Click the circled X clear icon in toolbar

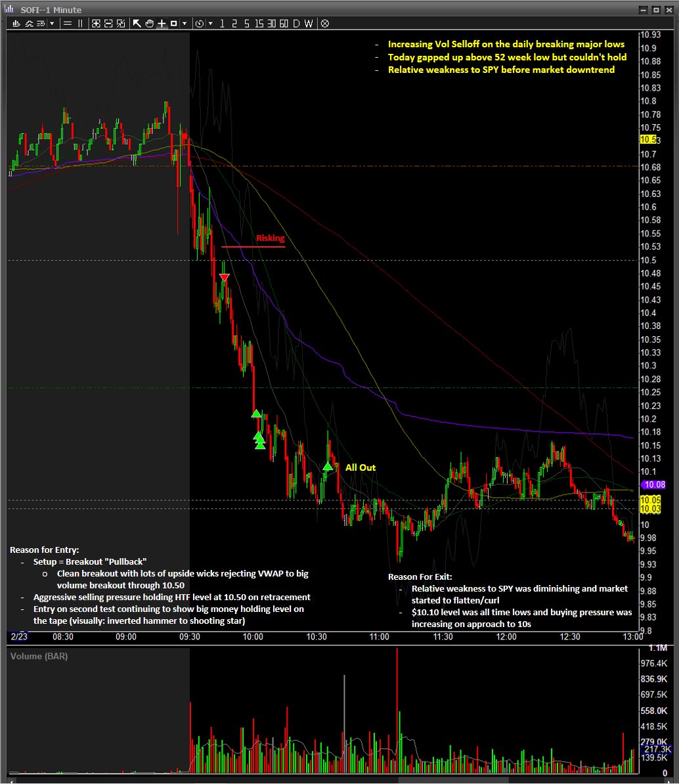point(325,24)
